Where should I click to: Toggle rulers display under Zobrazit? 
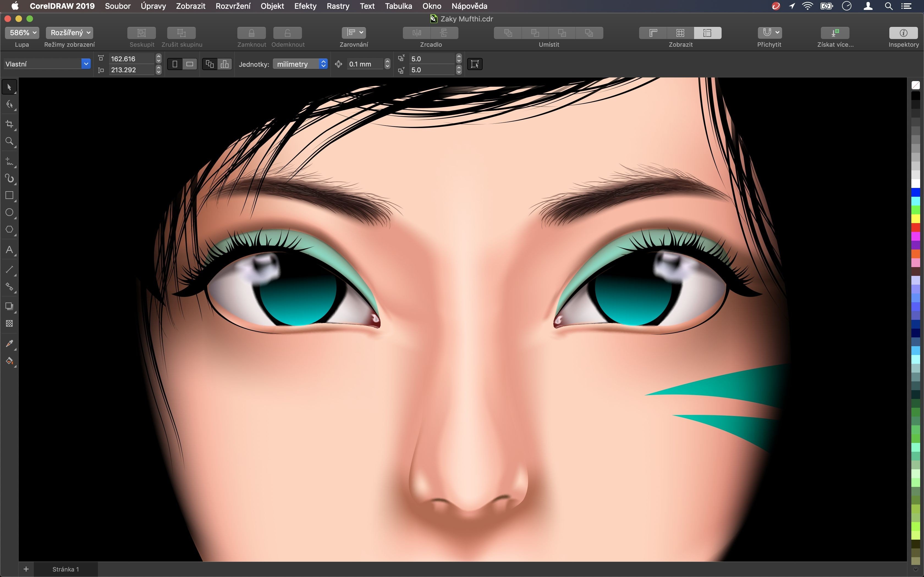653,33
